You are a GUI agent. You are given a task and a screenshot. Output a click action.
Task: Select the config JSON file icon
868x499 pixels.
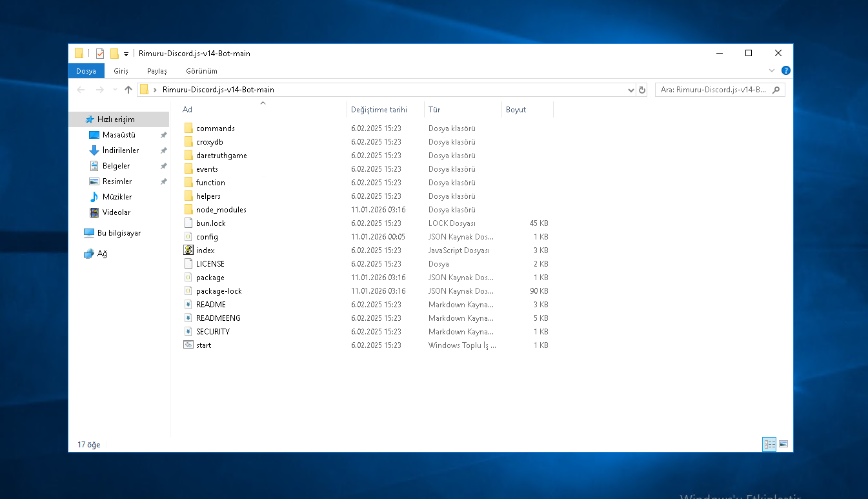188,237
